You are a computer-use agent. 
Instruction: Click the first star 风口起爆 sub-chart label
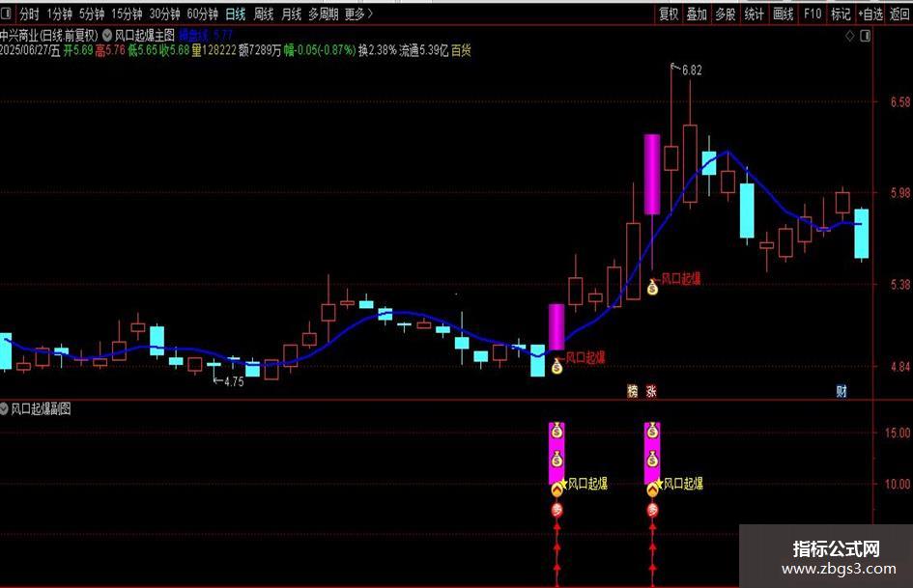[x=584, y=483]
